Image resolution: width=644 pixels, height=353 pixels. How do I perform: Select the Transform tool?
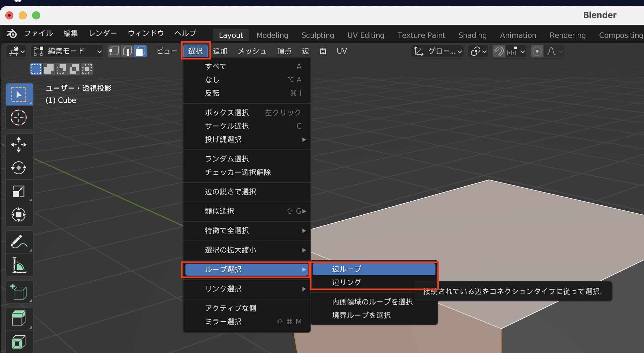coord(19,215)
